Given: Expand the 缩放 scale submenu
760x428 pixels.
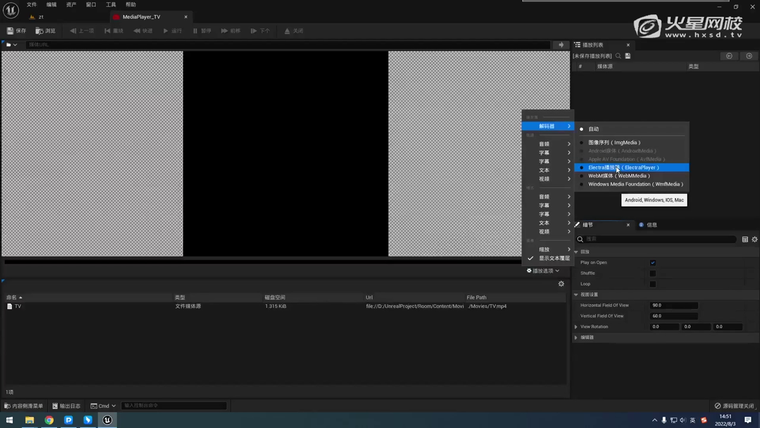Looking at the screenshot, I should click(x=548, y=249).
